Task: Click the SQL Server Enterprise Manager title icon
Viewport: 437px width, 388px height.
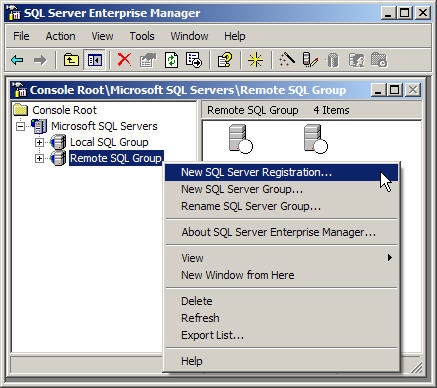Action: [14, 13]
